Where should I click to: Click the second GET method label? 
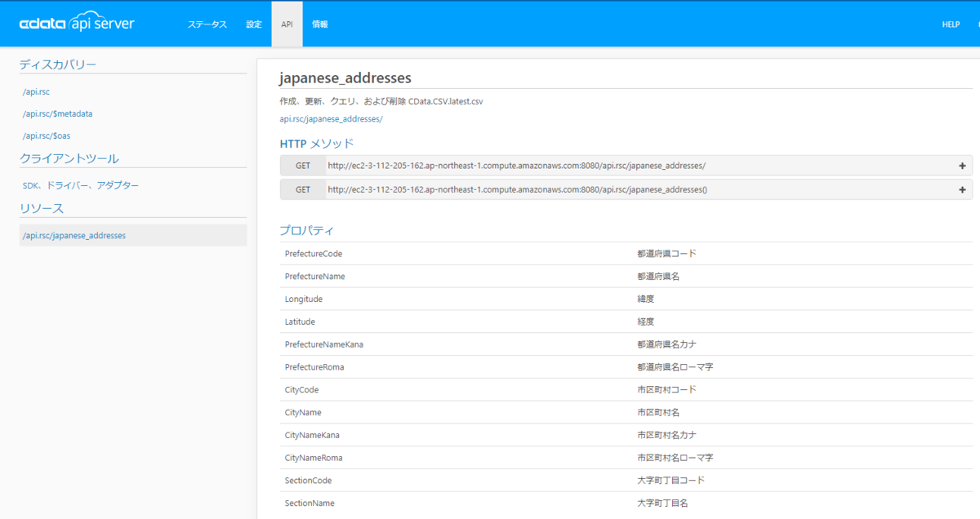[303, 189]
